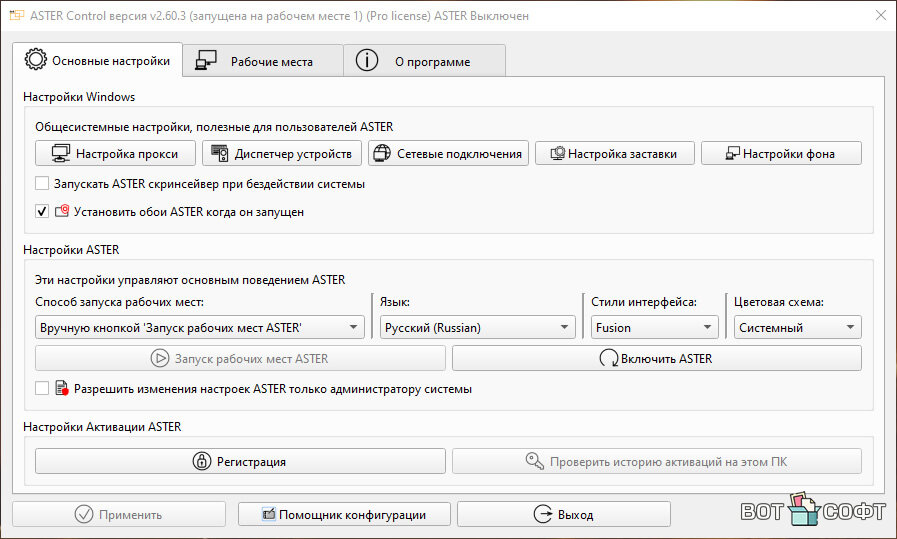The height and width of the screenshot is (539, 897).
Task: Click the proxy settings monitor icon
Action: [60, 154]
